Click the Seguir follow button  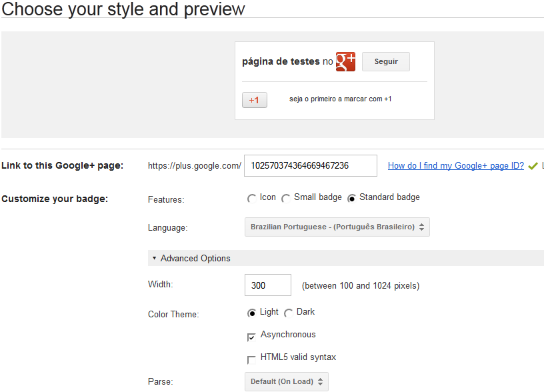pos(385,61)
